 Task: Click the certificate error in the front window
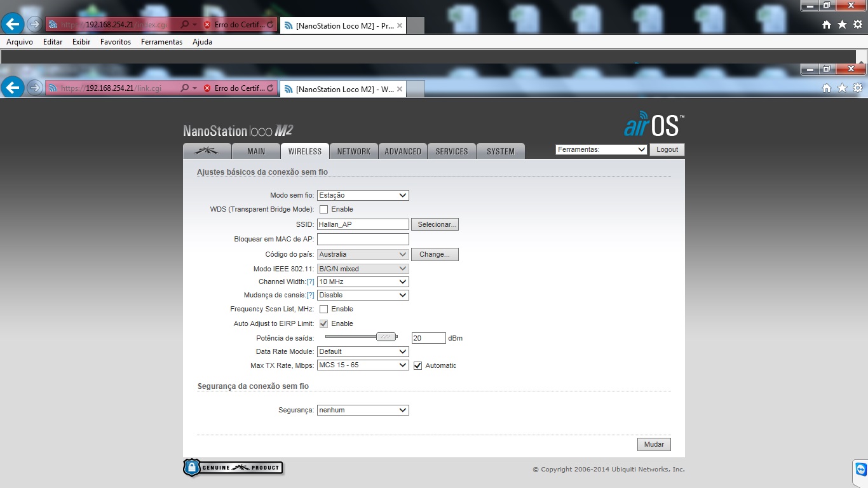pos(234,88)
